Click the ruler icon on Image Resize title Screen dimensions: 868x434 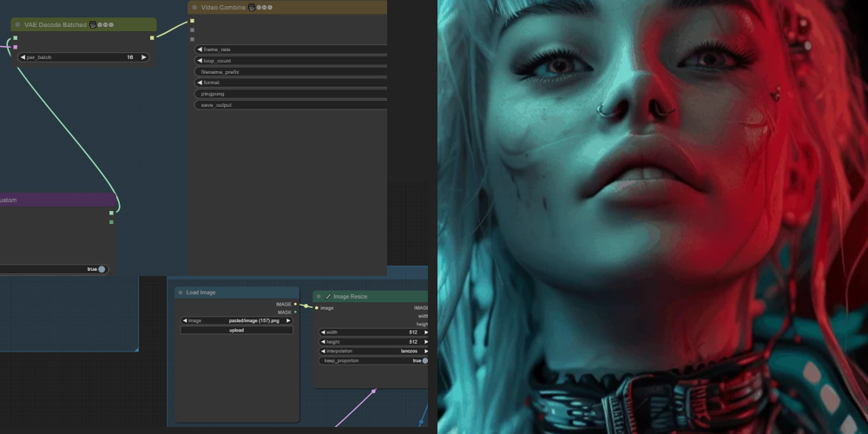(328, 297)
